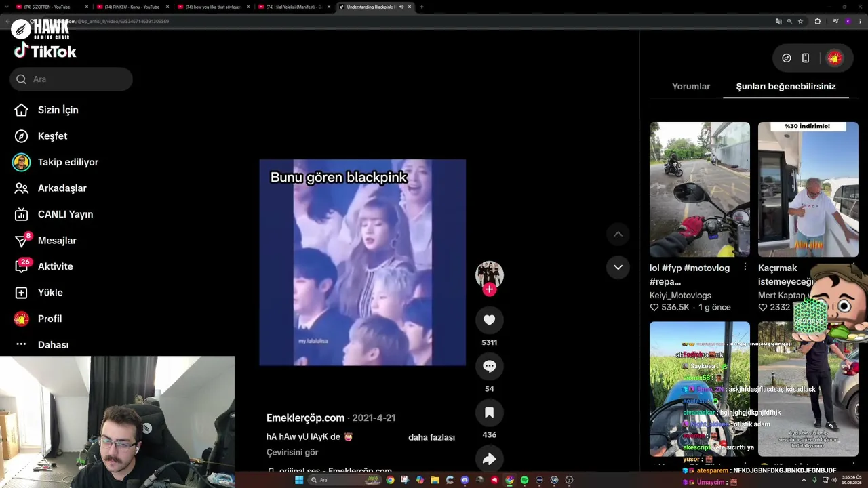Go to the previous video with up arrow
Image resolution: width=868 pixels, height=488 pixels.
tap(618, 234)
